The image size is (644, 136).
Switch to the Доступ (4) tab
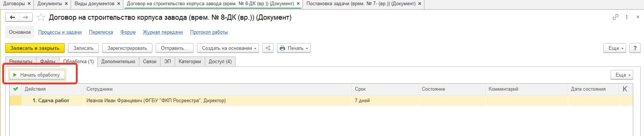pos(220,62)
